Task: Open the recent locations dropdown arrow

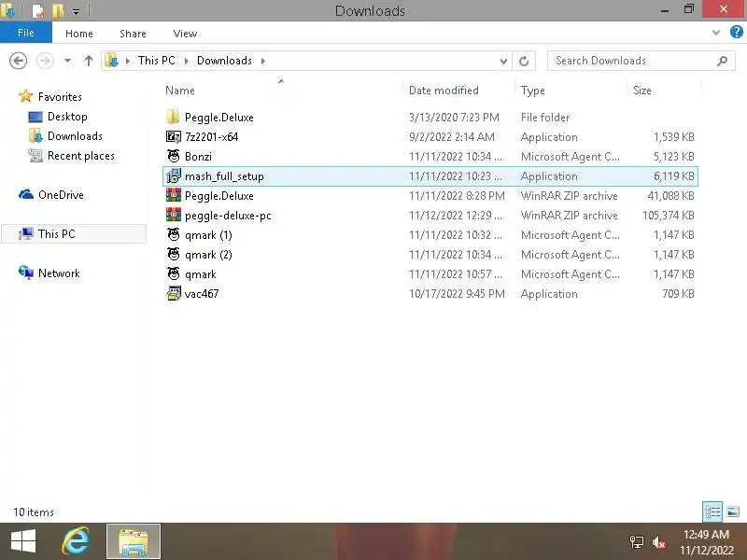Action: (67, 61)
